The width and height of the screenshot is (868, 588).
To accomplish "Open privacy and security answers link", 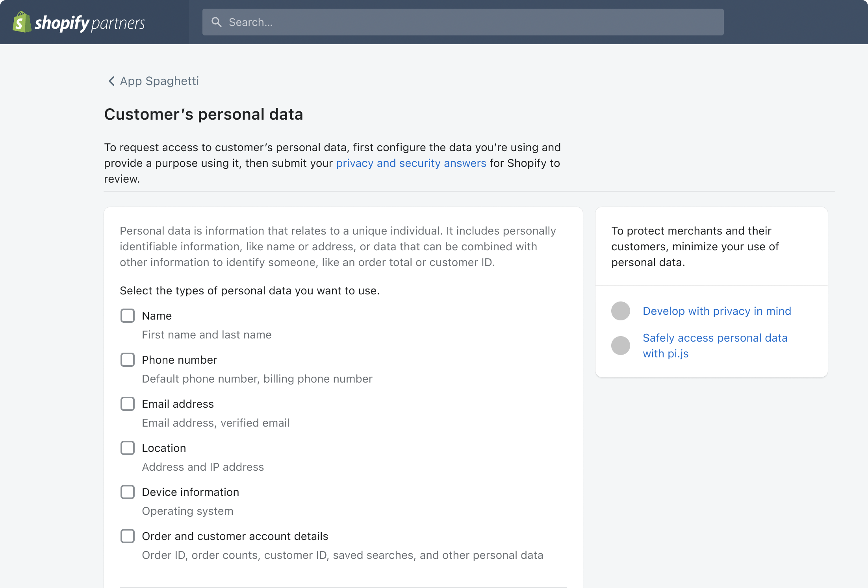I will (411, 163).
